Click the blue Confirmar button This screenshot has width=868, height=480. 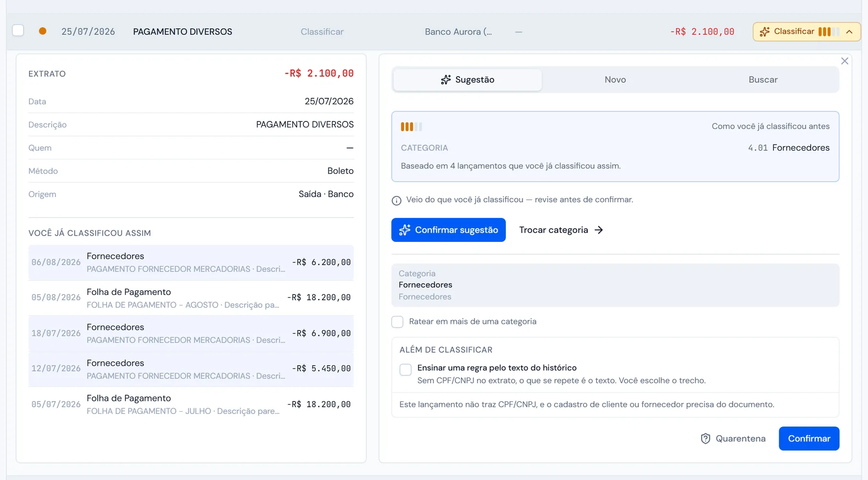point(809,439)
